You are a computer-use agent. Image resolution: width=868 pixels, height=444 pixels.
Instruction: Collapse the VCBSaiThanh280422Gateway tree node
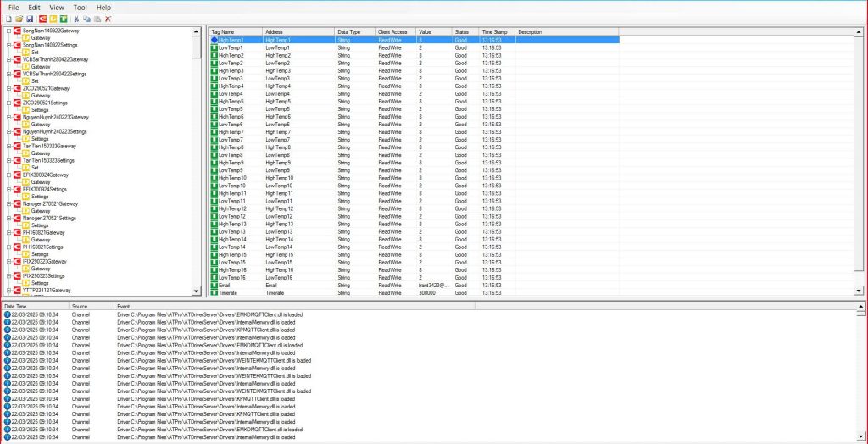[8, 60]
